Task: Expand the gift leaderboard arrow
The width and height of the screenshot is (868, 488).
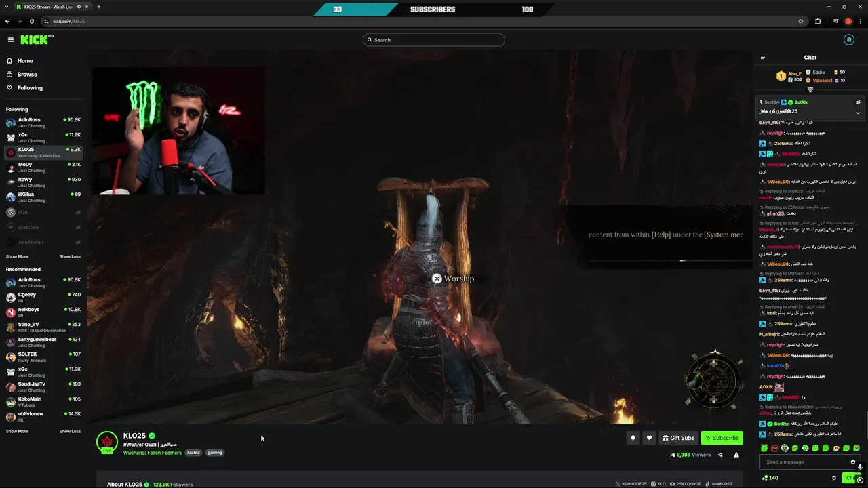Action: pyautogui.click(x=810, y=89)
